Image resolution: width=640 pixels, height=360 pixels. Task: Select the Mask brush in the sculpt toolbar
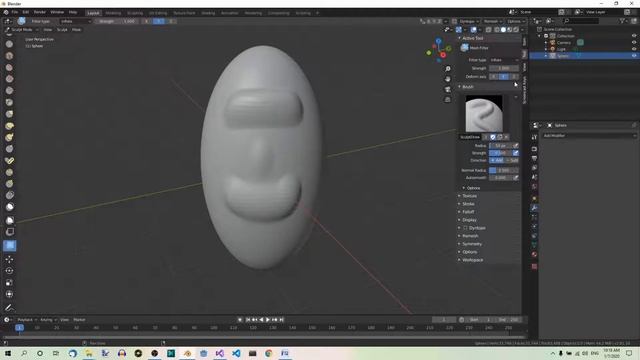(x=9, y=207)
